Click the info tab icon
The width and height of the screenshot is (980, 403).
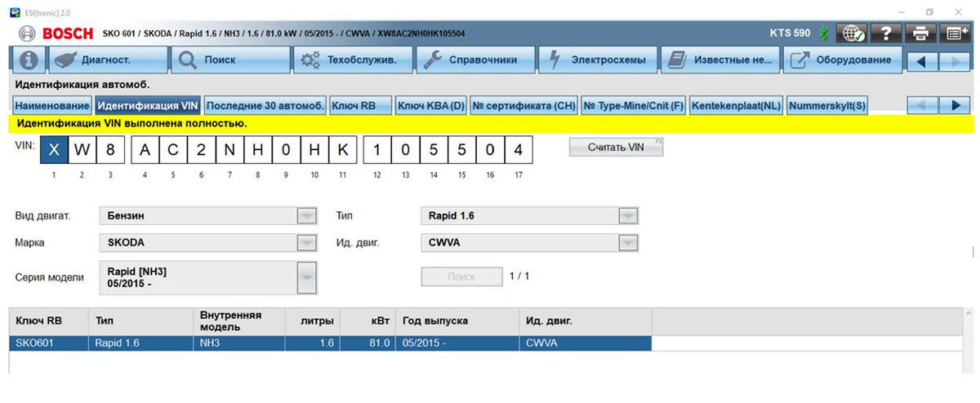[x=29, y=60]
